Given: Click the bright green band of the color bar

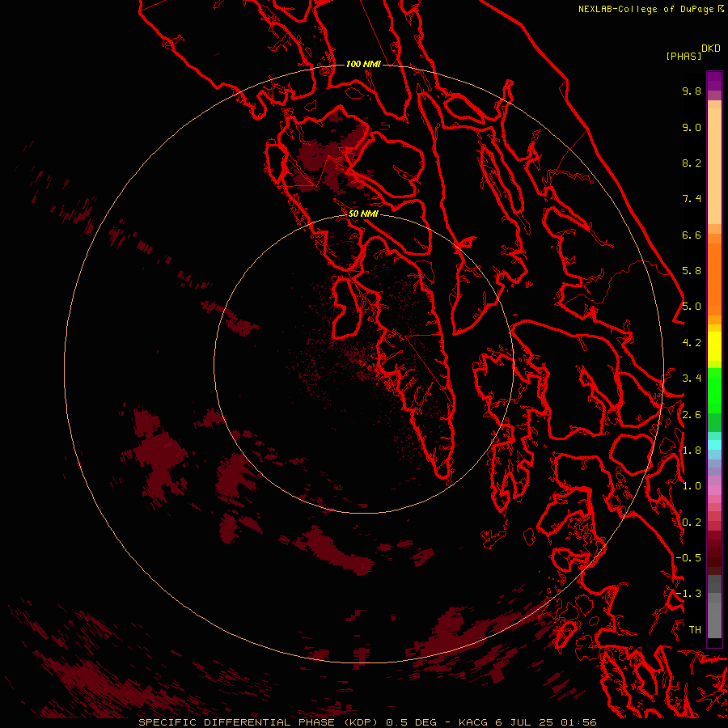Looking at the screenshot, I should pyautogui.click(x=714, y=392).
